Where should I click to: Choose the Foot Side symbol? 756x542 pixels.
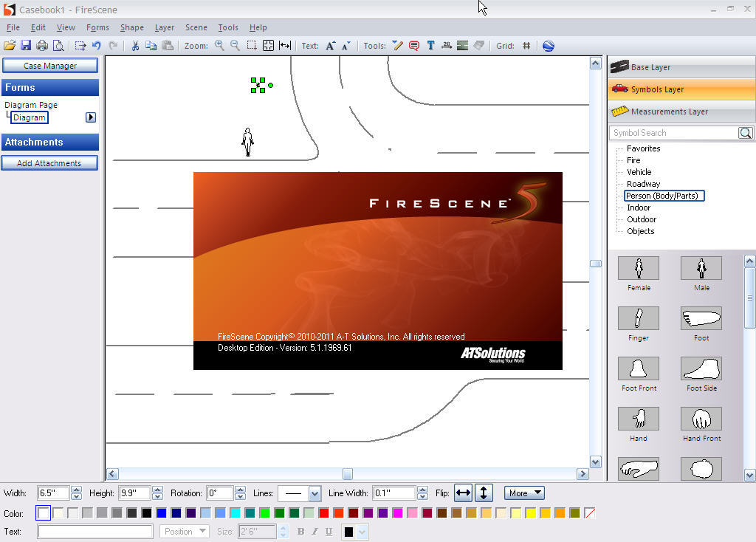coord(701,368)
